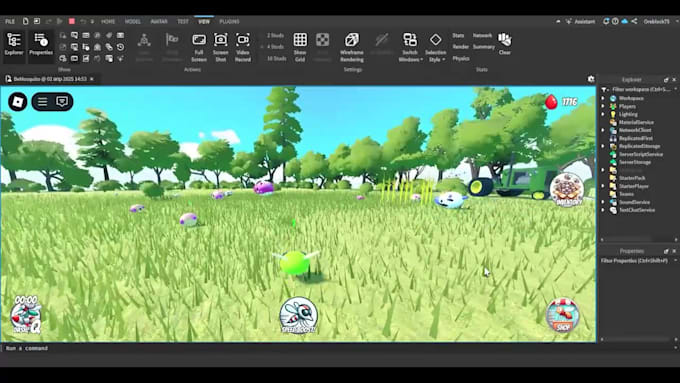Image resolution: width=680 pixels, height=383 pixels.
Task: Toggle Stats display
Action: click(458, 36)
